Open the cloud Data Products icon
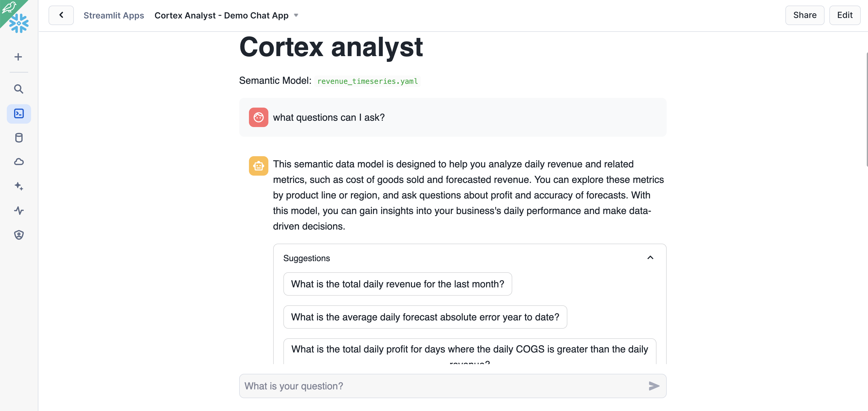The image size is (868, 411). point(19,162)
